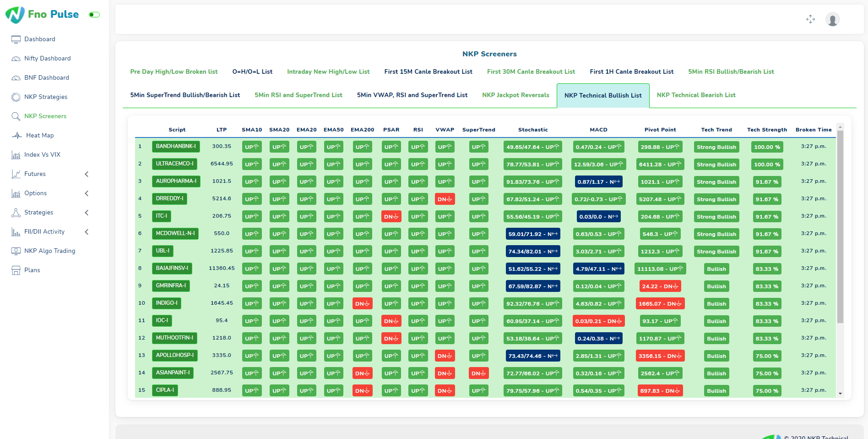Select NKP Technical Bullish List tab
Image resolution: width=868 pixels, height=439 pixels.
[603, 95]
